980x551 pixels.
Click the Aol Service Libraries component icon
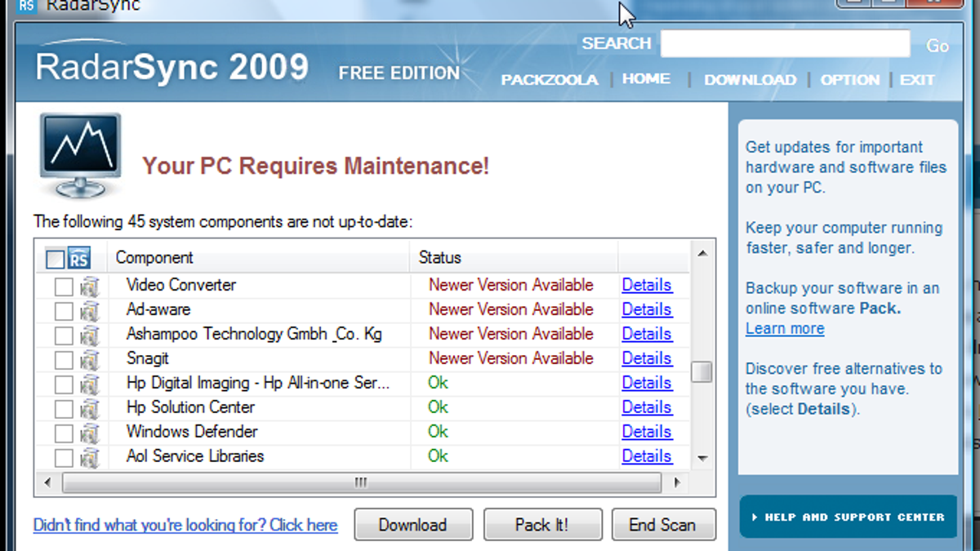89,458
